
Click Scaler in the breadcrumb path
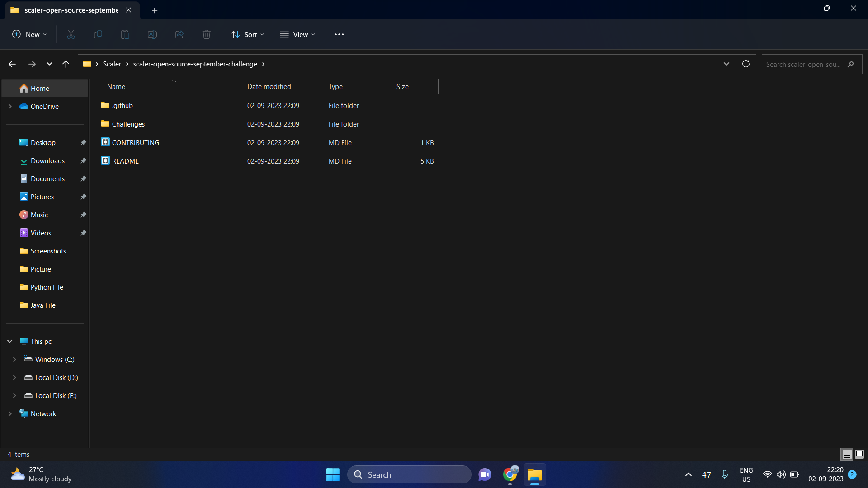[112, 64]
